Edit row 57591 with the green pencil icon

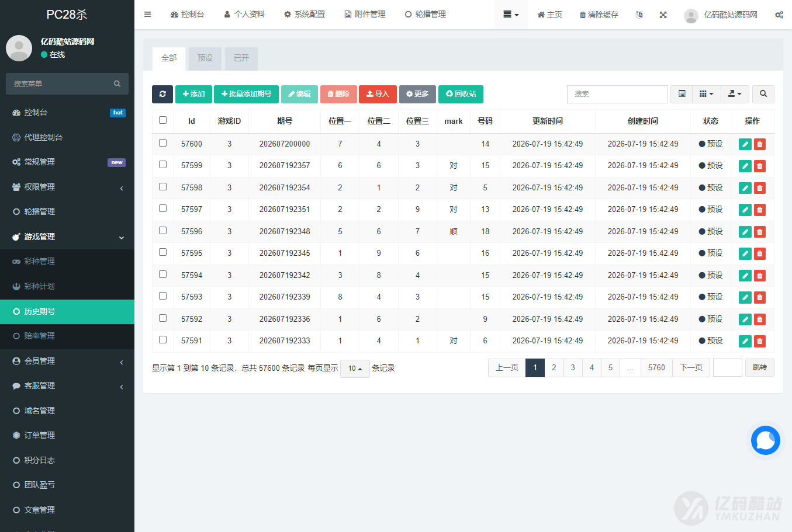pyautogui.click(x=745, y=341)
